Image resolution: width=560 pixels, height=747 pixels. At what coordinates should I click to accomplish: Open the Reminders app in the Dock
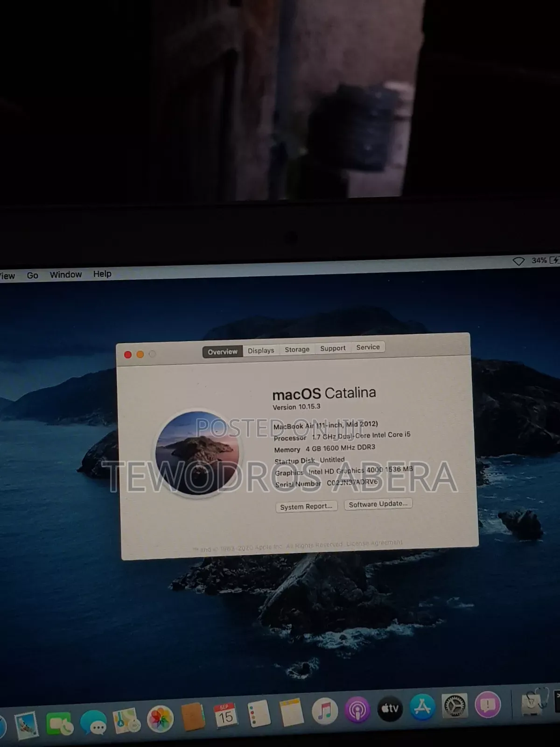pos(259,714)
